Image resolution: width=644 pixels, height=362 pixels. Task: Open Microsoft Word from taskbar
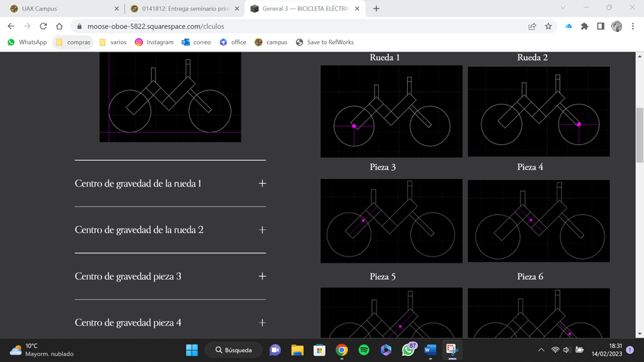pyautogui.click(x=431, y=350)
